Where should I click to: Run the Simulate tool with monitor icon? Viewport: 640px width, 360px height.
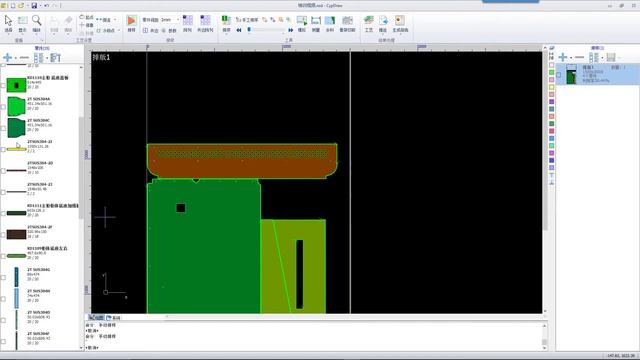302,23
